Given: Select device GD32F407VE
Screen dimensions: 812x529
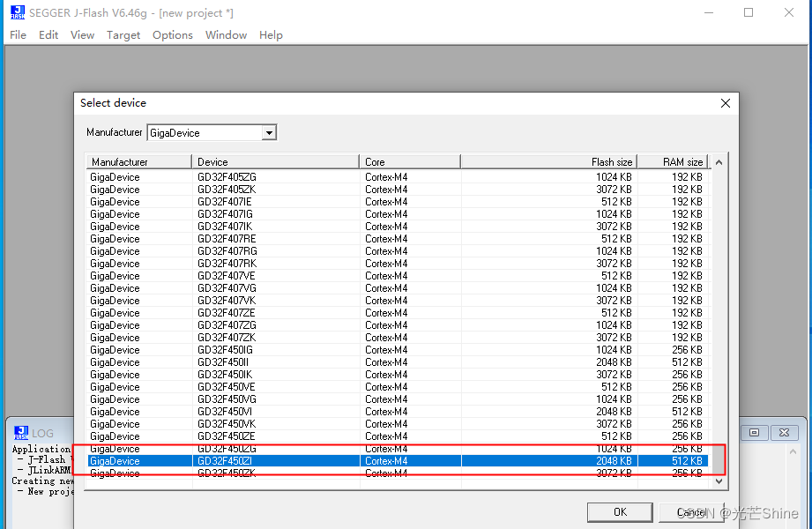Looking at the screenshot, I should tap(398, 276).
